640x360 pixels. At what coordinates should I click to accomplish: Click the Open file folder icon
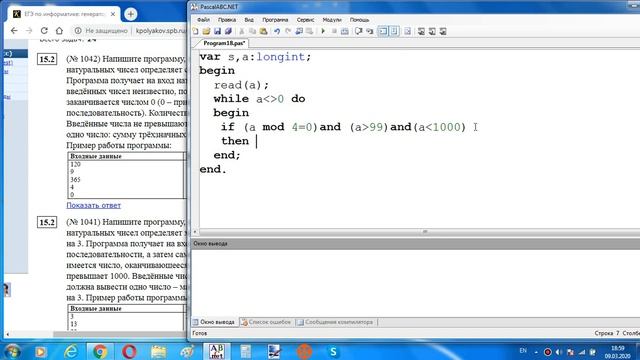[x=206, y=31]
